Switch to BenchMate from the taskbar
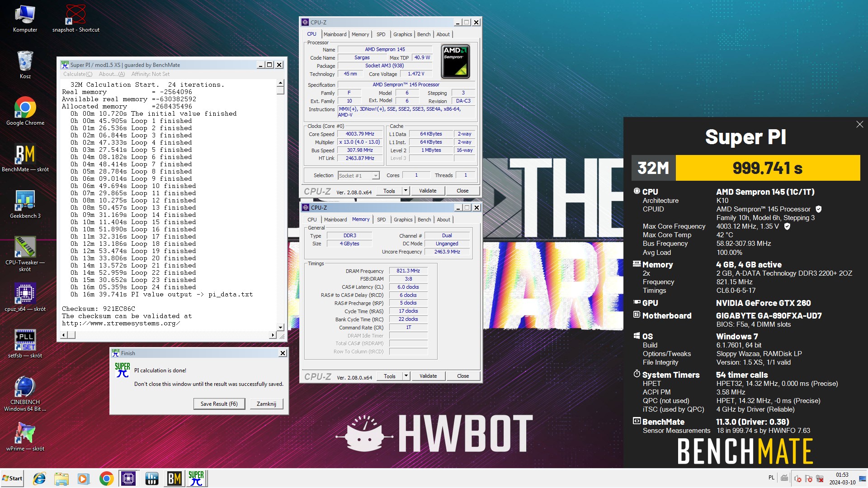The height and width of the screenshot is (488, 868). 174,479
